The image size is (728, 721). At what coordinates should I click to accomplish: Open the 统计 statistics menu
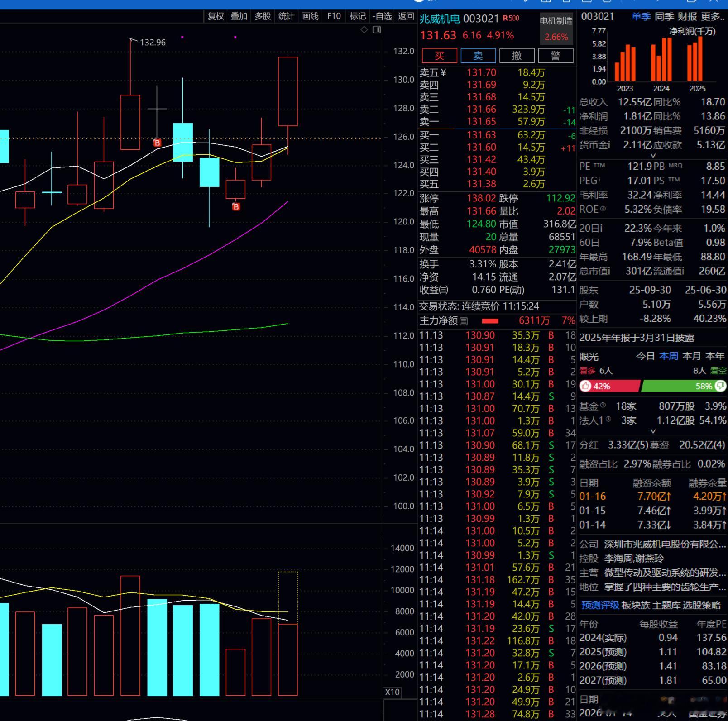point(286,16)
